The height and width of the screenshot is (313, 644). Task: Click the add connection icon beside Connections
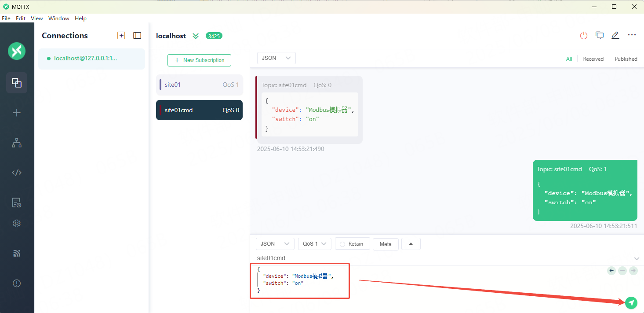coord(121,36)
